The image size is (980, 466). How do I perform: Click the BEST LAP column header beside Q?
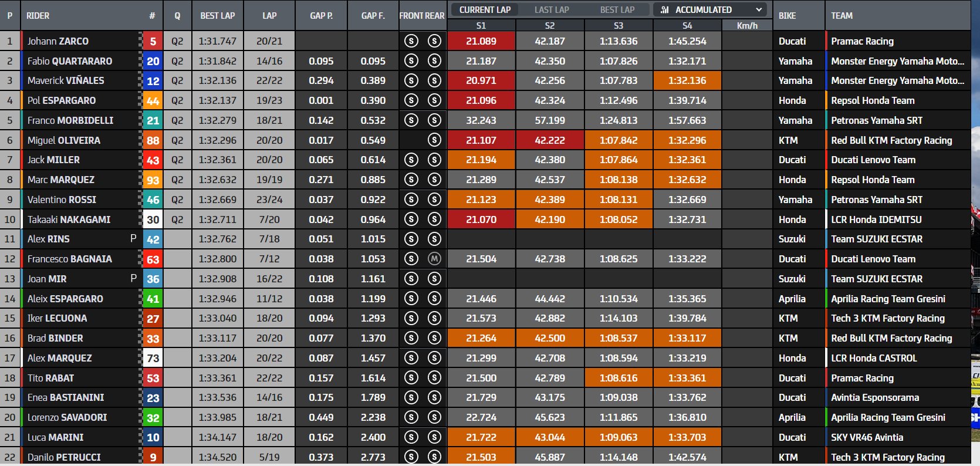218,16
